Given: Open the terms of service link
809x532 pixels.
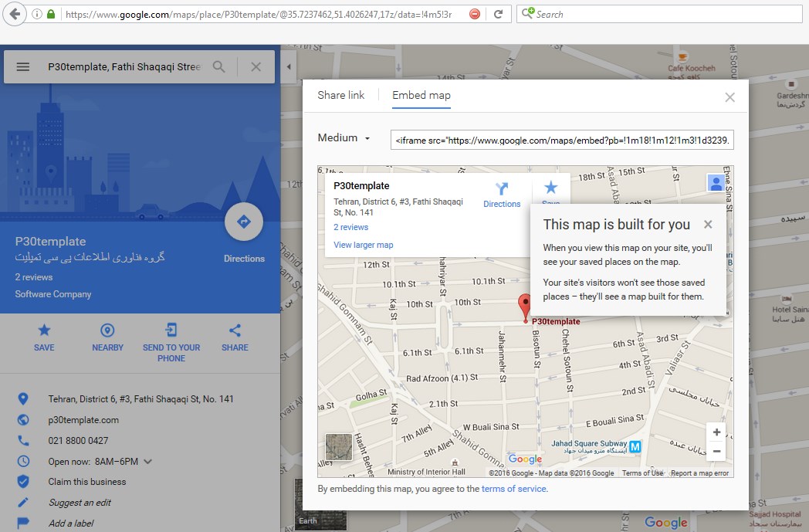Looking at the screenshot, I should coord(514,489).
